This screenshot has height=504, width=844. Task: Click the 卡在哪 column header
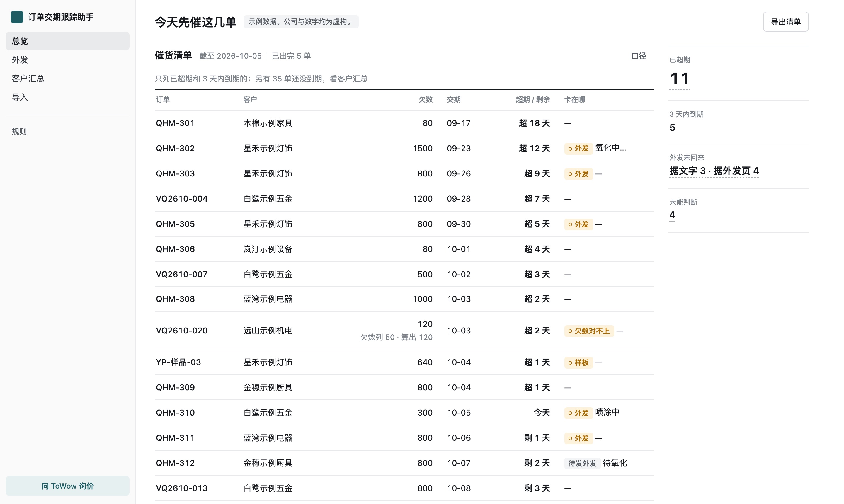click(x=575, y=100)
